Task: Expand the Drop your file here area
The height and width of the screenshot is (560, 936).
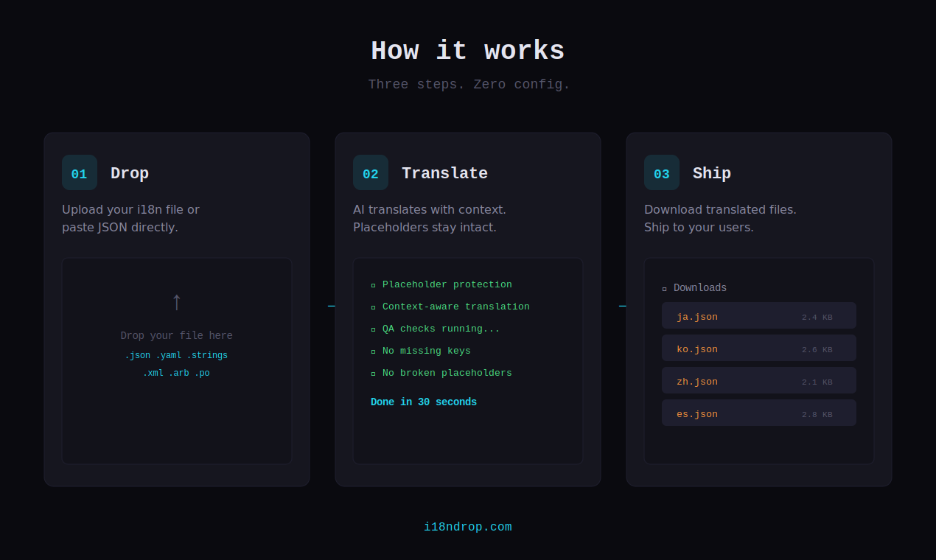Action: tap(176, 360)
